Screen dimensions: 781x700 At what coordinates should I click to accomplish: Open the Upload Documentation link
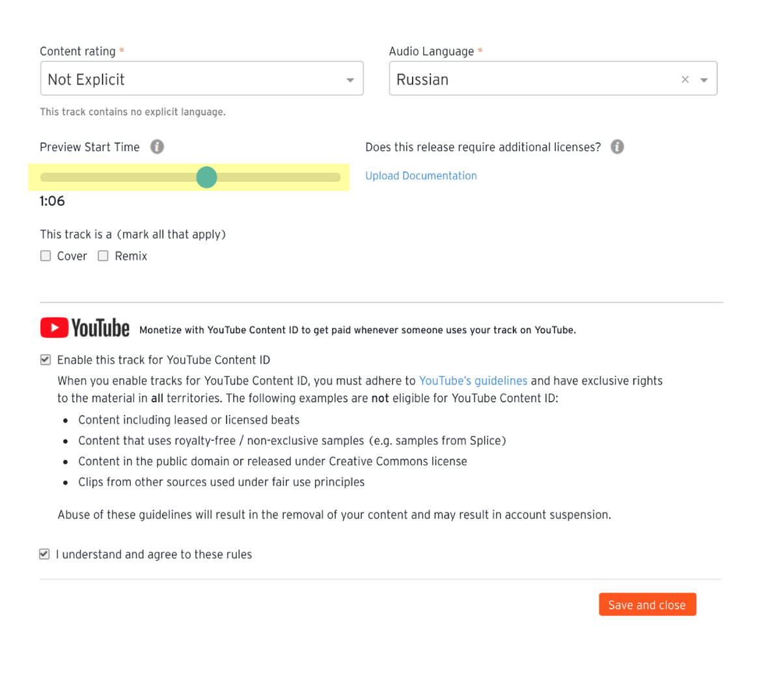tap(421, 176)
